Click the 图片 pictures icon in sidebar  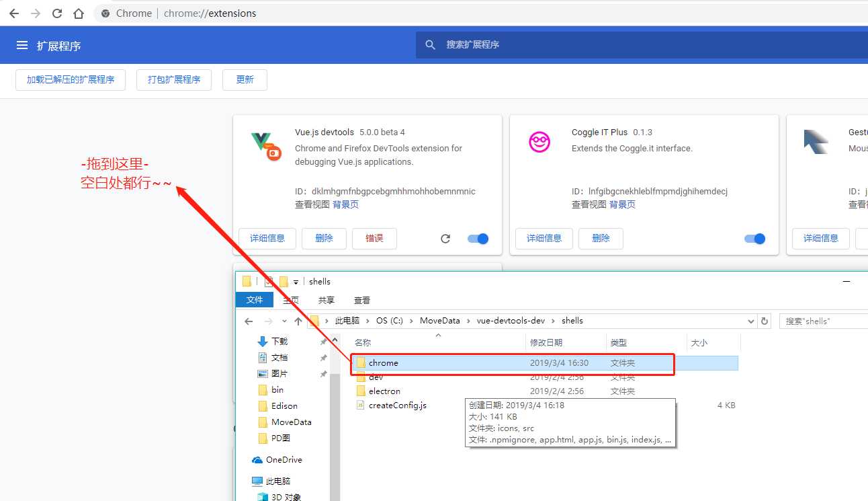(x=263, y=374)
